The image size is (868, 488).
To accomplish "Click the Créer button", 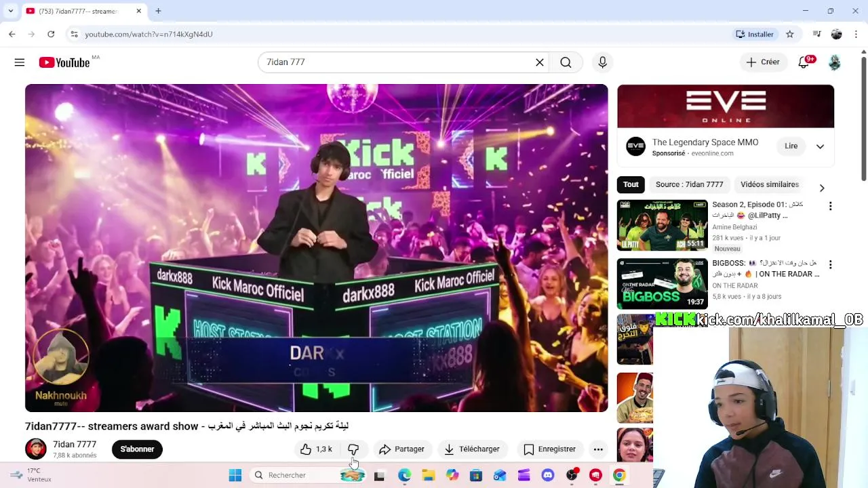I will tap(763, 62).
